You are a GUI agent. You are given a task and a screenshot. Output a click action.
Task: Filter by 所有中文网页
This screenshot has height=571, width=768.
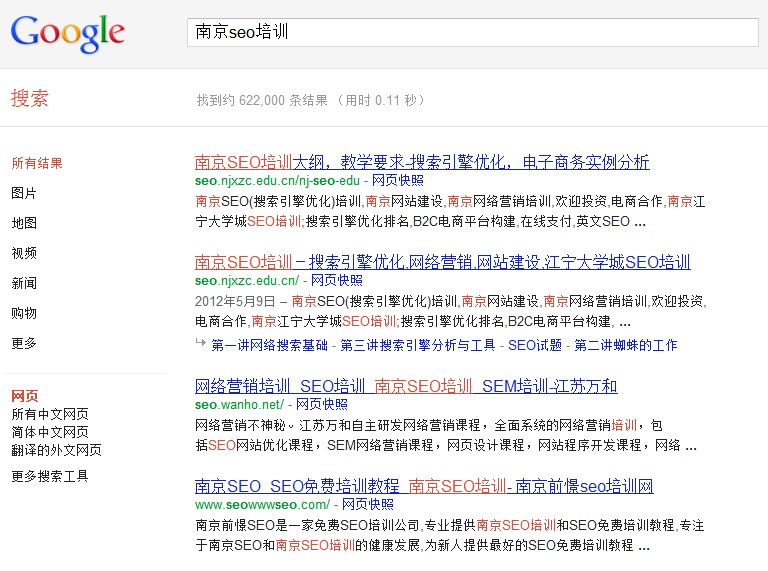tap(50, 414)
